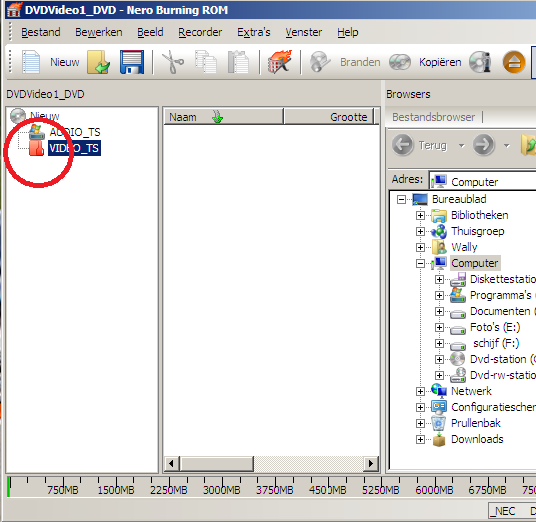Screen dimensions: 536x522
Task: Switch to the Bestandsbrowser tab
Action: coord(433,117)
